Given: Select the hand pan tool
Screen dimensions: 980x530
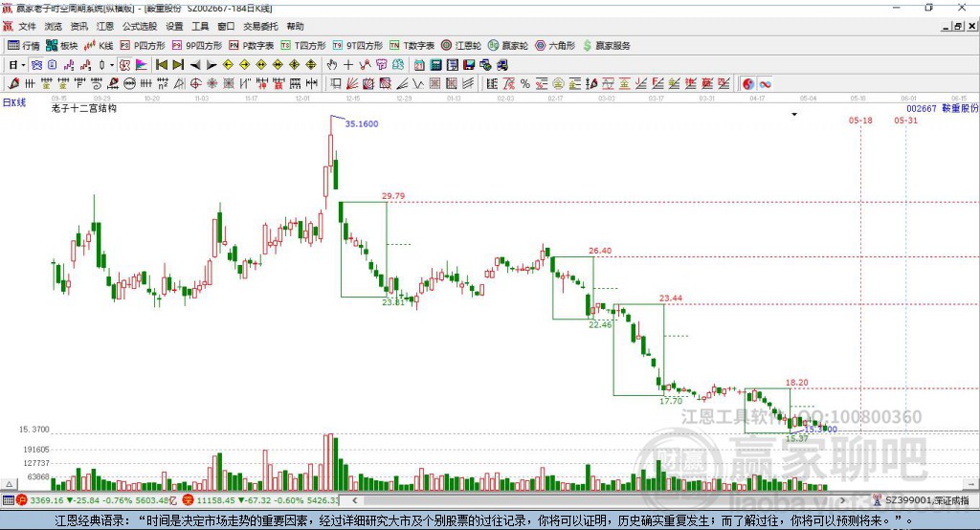Looking at the screenshot, I should point(331,65).
